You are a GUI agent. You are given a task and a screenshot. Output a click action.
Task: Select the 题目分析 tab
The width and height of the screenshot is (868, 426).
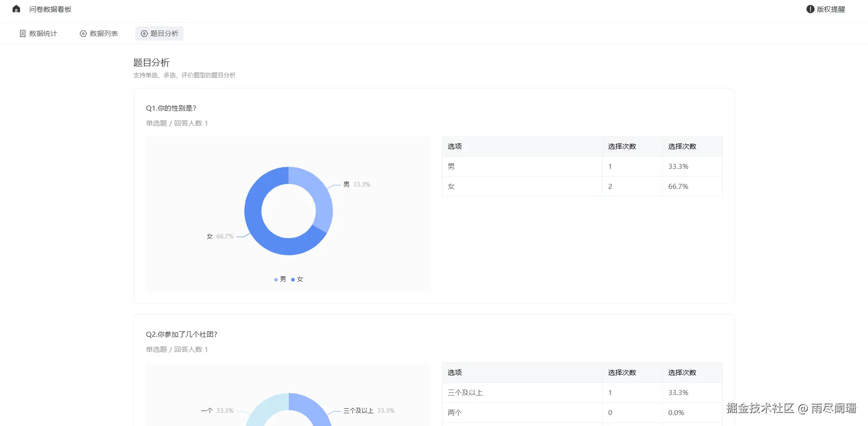[159, 34]
